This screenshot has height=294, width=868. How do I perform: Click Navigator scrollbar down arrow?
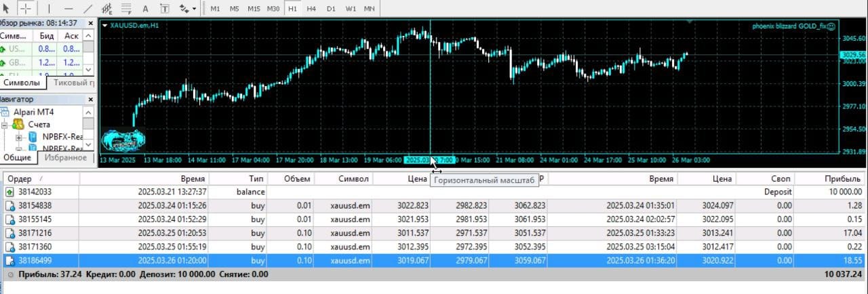(89, 146)
